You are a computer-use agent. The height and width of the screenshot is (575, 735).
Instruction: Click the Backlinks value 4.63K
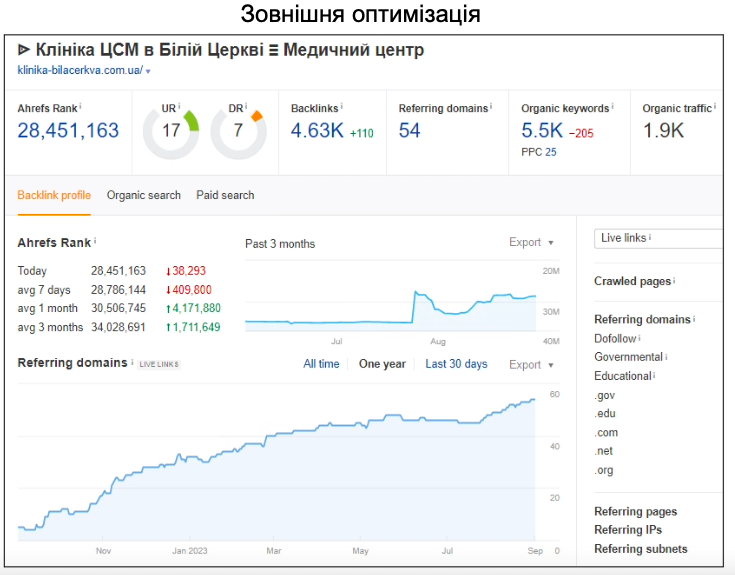pyautogui.click(x=317, y=130)
